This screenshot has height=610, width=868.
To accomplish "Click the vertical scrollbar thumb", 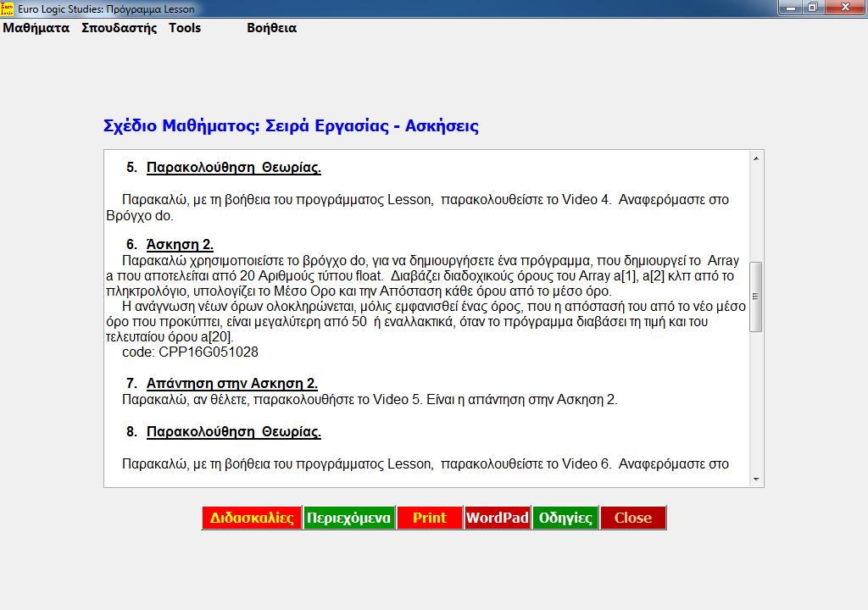I will pos(756,297).
